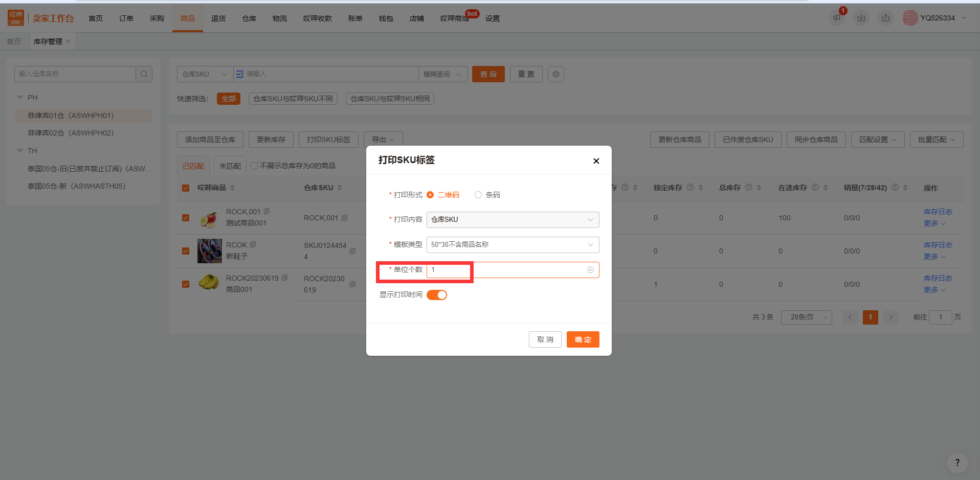Click the upload export icon in header

tap(886, 18)
